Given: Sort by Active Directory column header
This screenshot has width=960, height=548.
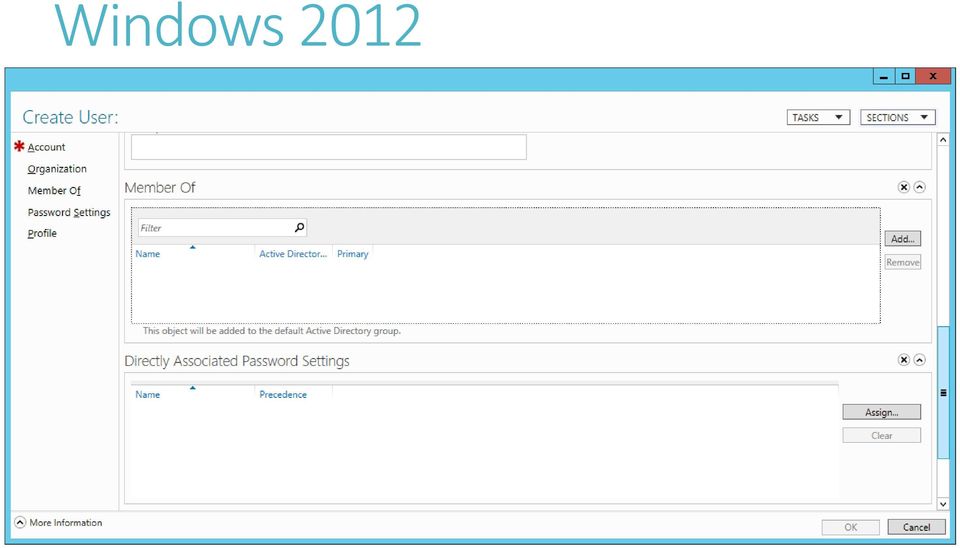Looking at the screenshot, I should coord(293,253).
